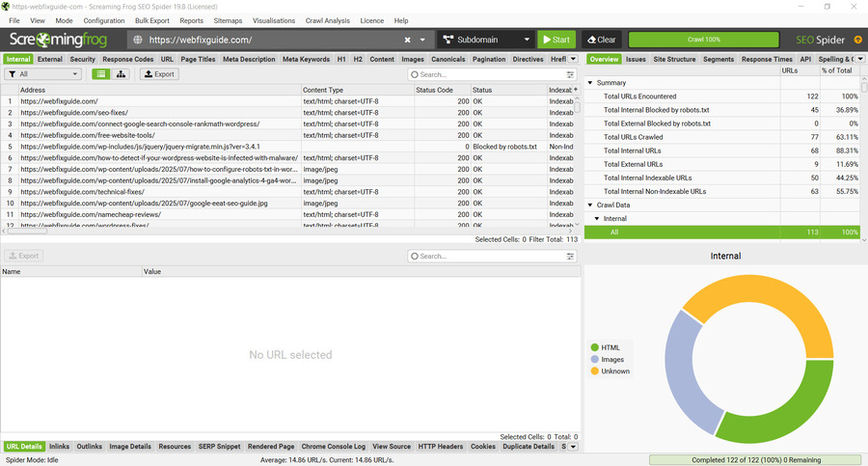Open the File menu
The height and width of the screenshot is (466, 868).
click(x=14, y=20)
